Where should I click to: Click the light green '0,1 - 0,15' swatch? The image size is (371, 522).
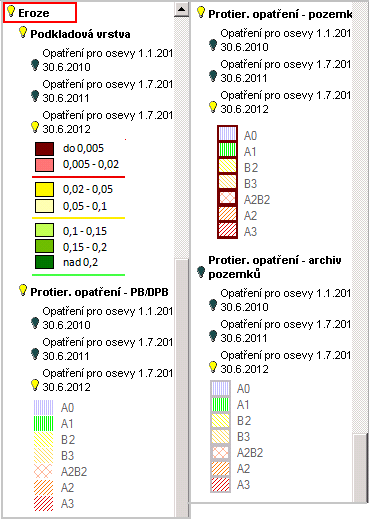(x=44, y=230)
